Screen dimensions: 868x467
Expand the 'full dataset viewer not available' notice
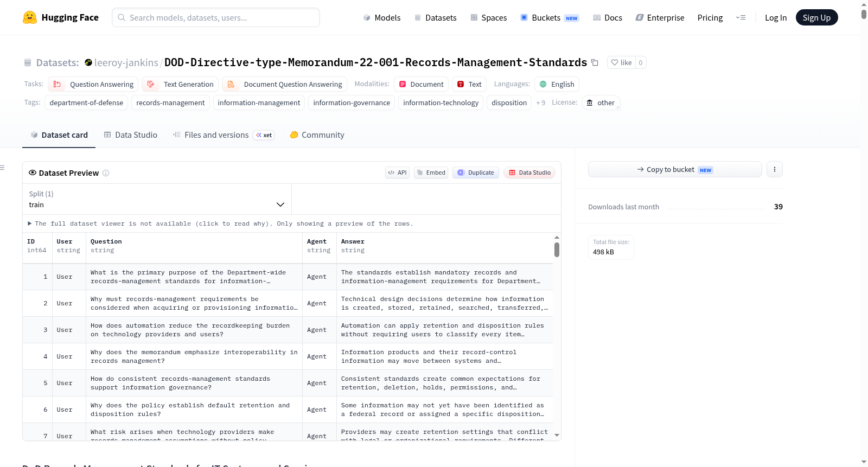click(x=221, y=223)
